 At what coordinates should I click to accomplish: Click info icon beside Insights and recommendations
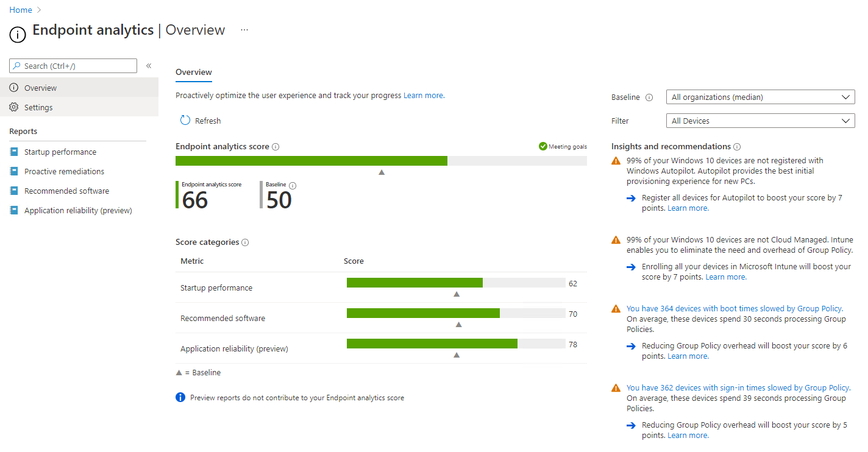[x=737, y=147]
